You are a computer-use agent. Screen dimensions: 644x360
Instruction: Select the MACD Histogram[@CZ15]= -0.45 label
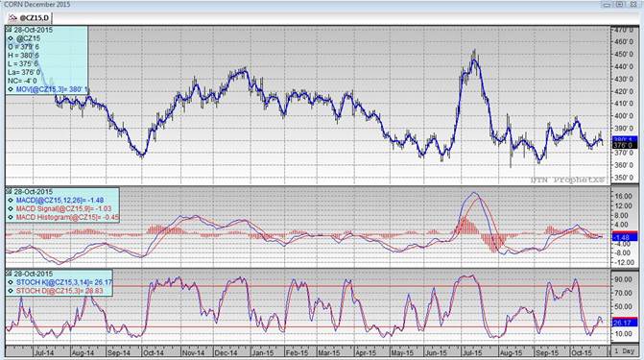point(67,217)
